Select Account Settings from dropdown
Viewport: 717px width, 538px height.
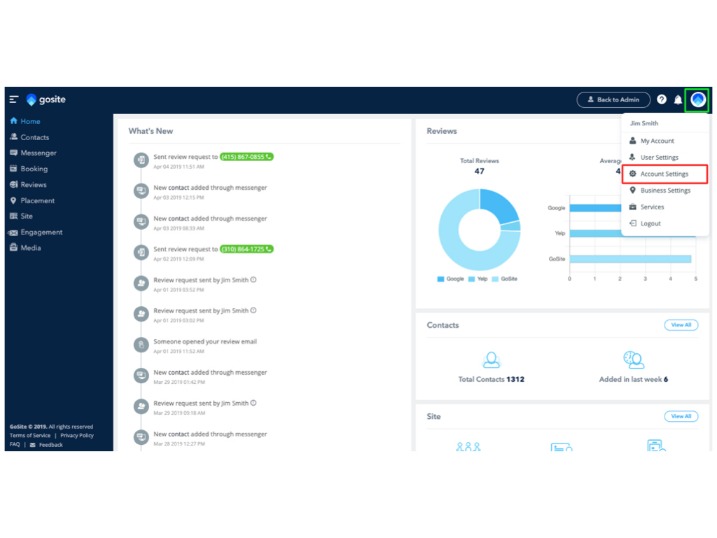pos(664,174)
